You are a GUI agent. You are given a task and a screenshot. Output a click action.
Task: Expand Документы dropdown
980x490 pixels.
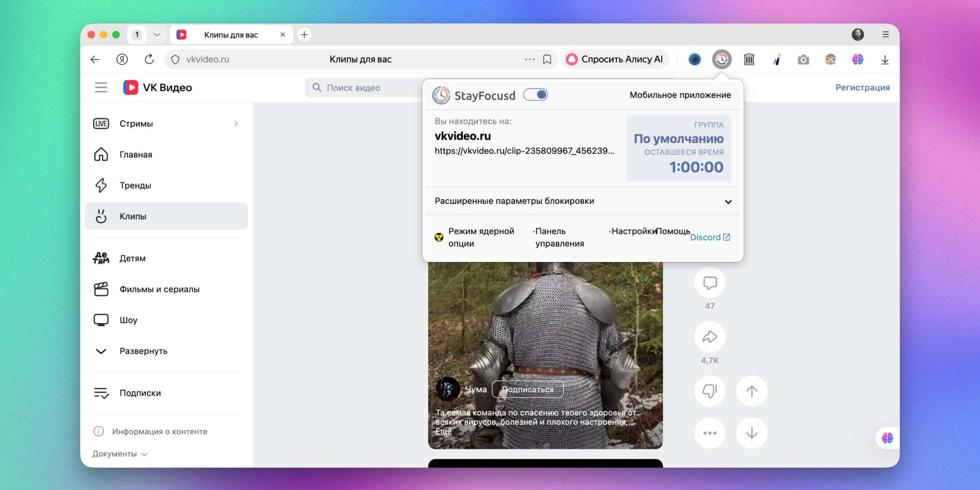(x=120, y=454)
